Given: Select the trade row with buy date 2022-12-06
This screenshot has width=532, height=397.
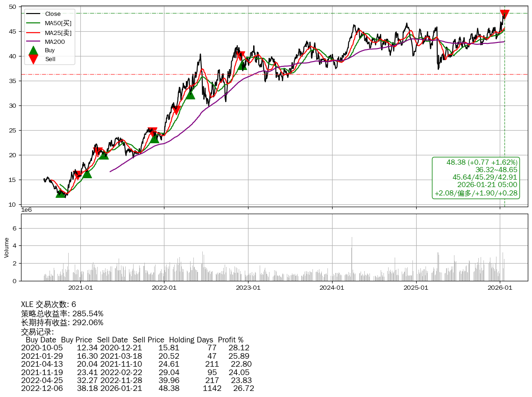Looking at the screenshot, I should [137, 388].
